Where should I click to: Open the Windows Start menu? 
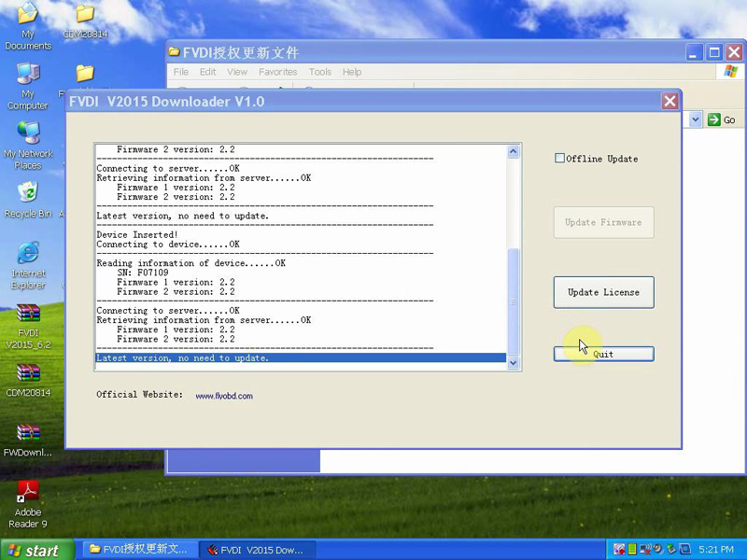pos(35,550)
